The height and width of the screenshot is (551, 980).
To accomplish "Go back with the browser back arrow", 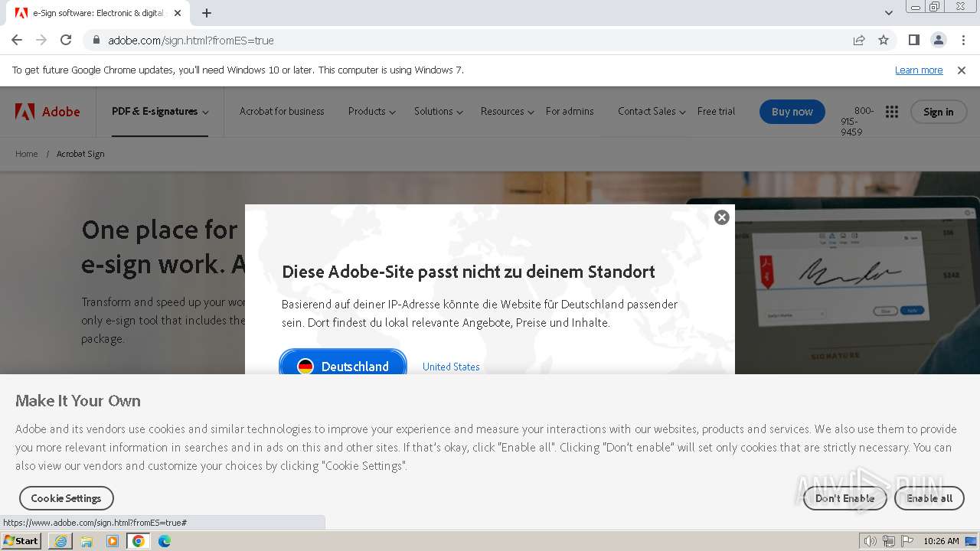I will pyautogui.click(x=17, y=40).
